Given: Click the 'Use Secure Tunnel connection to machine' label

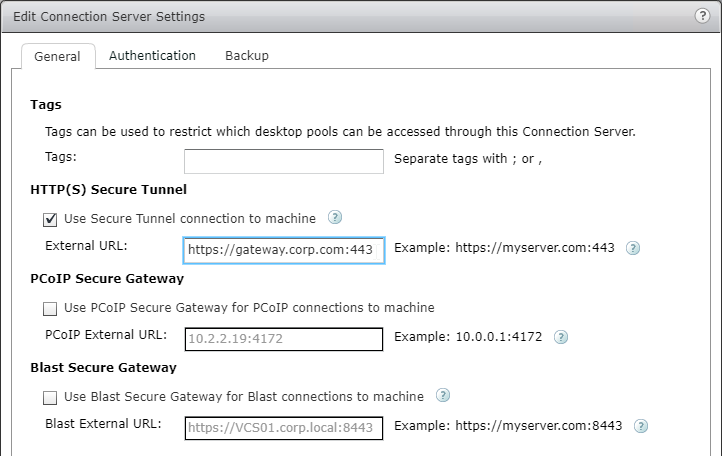Looking at the screenshot, I should (x=190, y=218).
